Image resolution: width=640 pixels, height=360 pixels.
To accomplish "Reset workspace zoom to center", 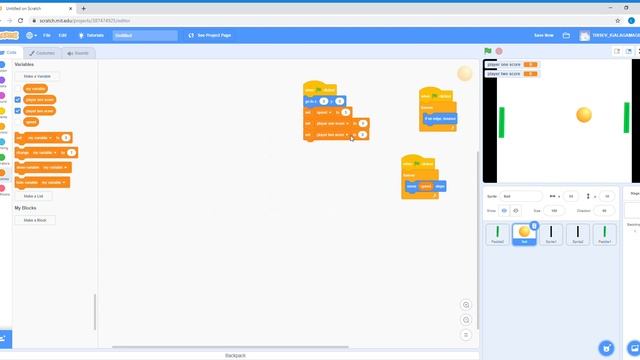I will pyautogui.click(x=466, y=335).
